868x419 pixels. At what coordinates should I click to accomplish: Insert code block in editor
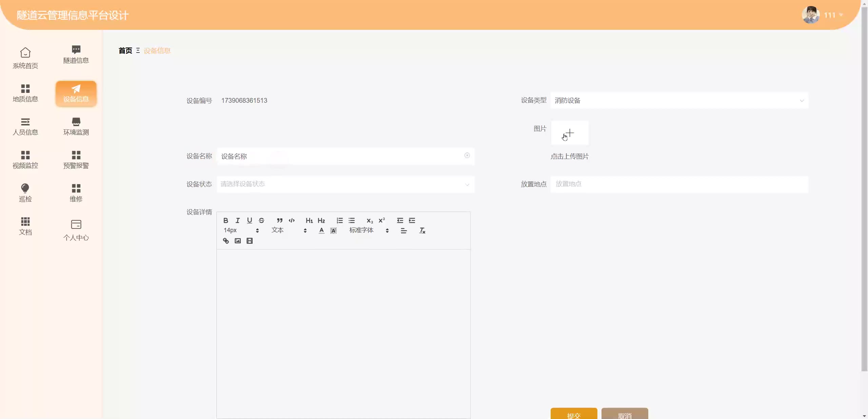click(x=292, y=220)
